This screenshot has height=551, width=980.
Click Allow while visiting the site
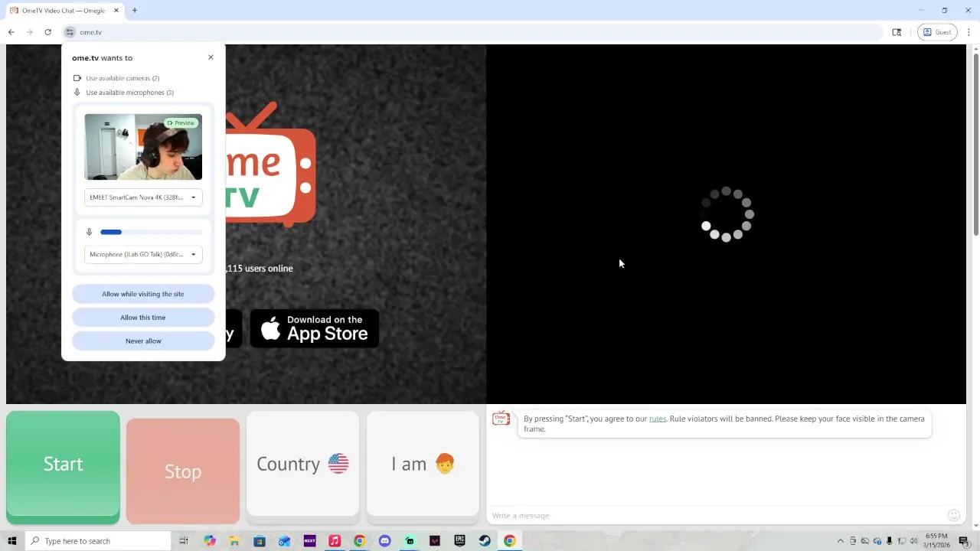tap(143, 294)
